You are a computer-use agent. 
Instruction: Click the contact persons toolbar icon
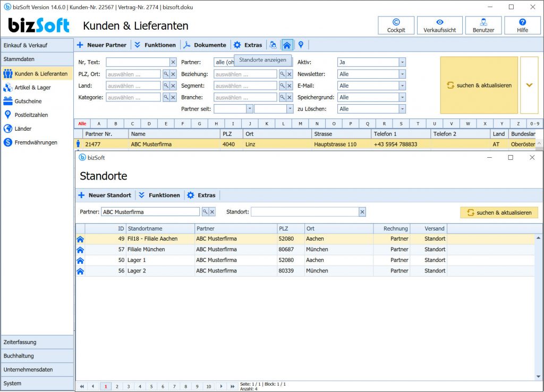coord(274,45)
